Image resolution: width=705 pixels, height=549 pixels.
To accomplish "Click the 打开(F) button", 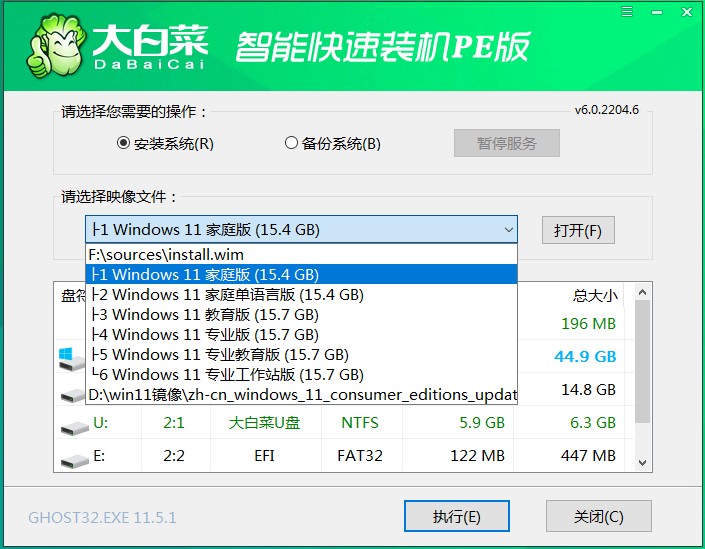I will tap(578, 230).
